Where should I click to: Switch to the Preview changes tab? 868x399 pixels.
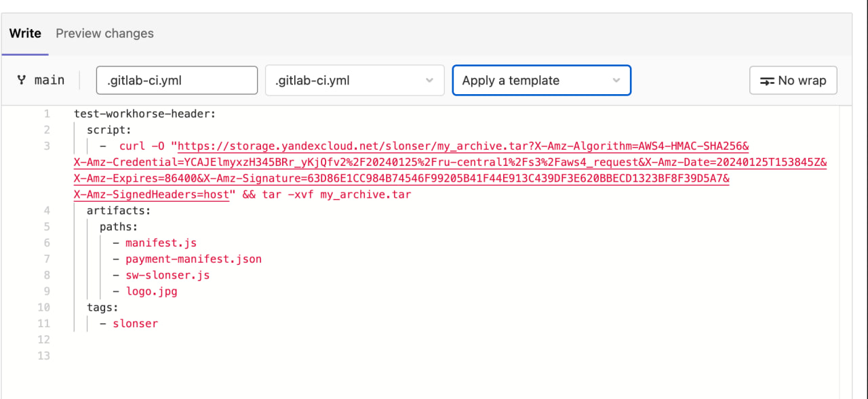click(104, 33)
